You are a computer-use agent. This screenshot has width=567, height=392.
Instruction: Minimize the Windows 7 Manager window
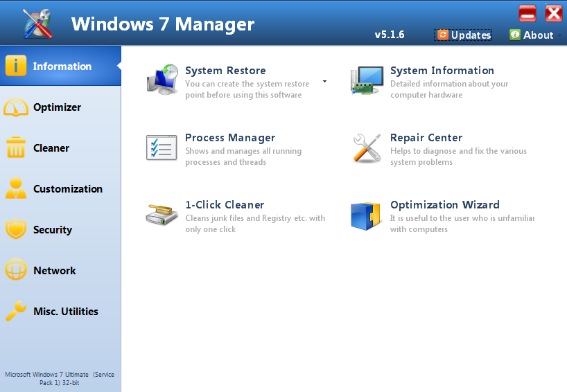click(x=527, y=13)
